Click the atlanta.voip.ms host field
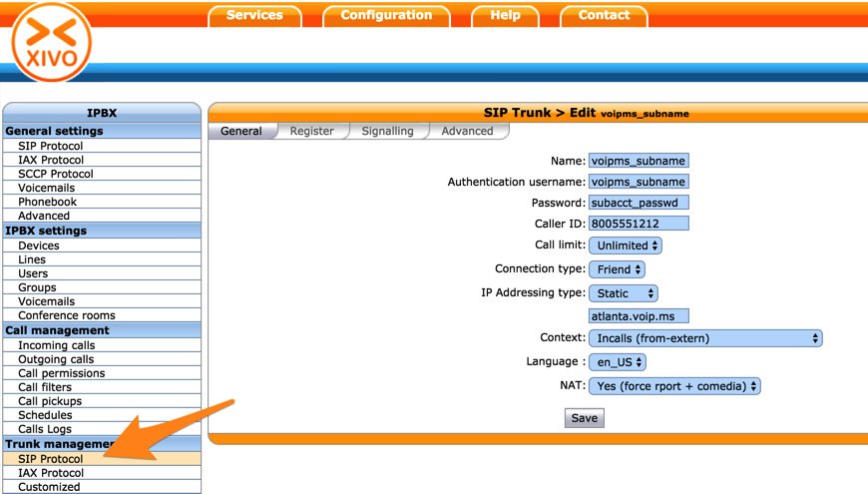868x494 pixels. pos(639,316)
